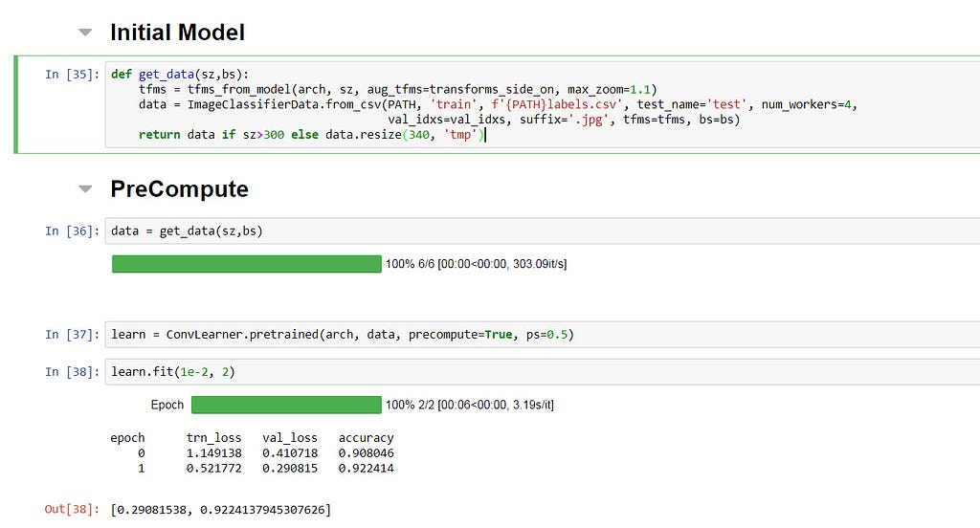Viewport: 980px width, 528px height.
Task: Click the val_idxs argument line of code
Action: pos(564,120)
